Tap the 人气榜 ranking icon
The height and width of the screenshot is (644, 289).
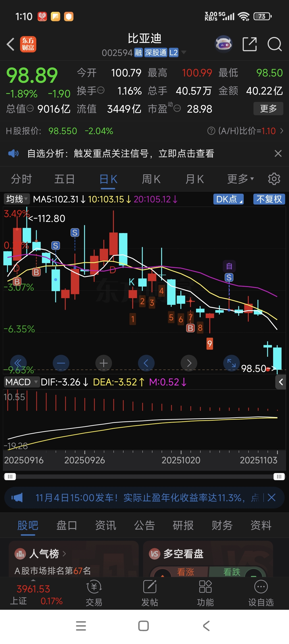tap(20, 554)
